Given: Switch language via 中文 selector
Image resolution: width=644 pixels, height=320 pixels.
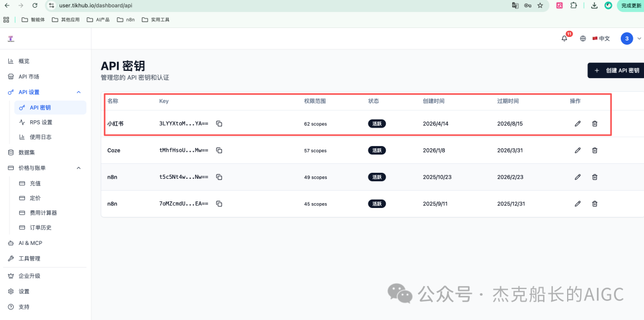Looking at the screenshot, I should click(601, 39).
